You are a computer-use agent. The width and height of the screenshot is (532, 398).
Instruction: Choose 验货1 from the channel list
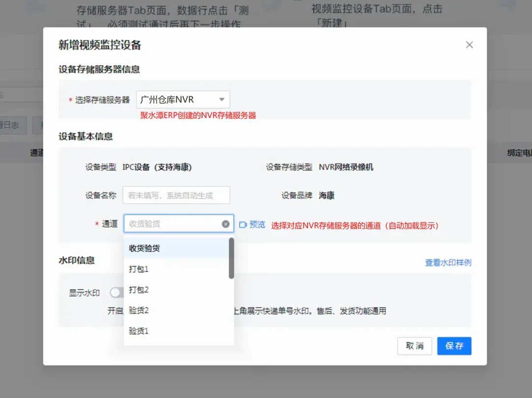pos(139,331)
